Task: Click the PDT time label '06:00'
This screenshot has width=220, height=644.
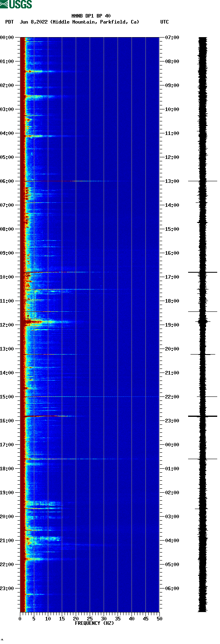Action: click(7, 181)
